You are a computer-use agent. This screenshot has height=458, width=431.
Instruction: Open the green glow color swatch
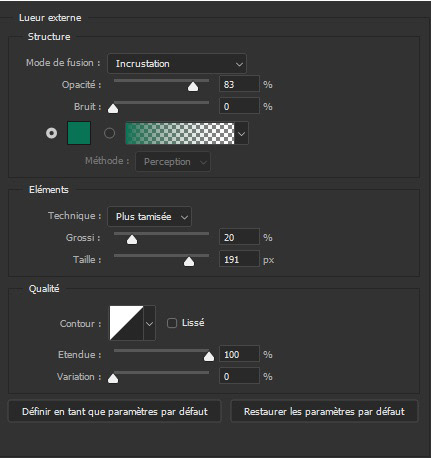[79, 133]
